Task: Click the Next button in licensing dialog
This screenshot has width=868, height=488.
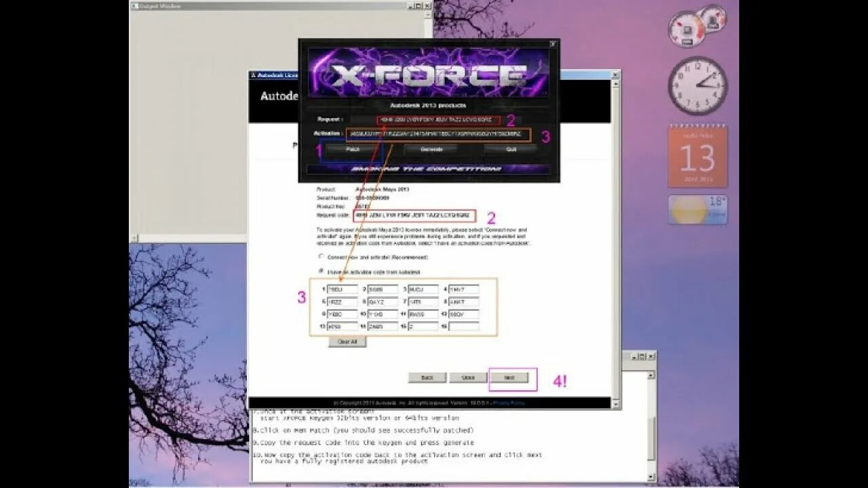Action: coord(509,378)
